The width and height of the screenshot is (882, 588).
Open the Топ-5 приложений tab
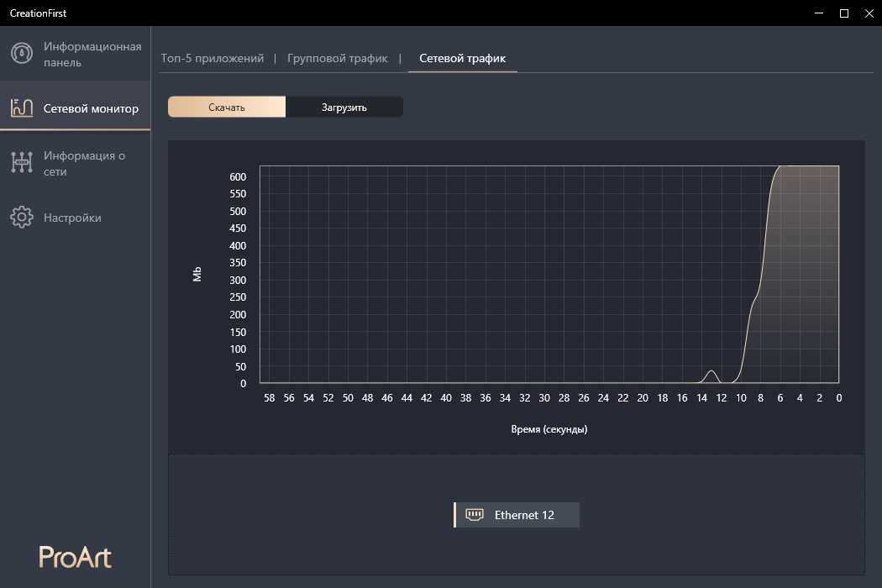pyautogui.click(x=213, y=59)
